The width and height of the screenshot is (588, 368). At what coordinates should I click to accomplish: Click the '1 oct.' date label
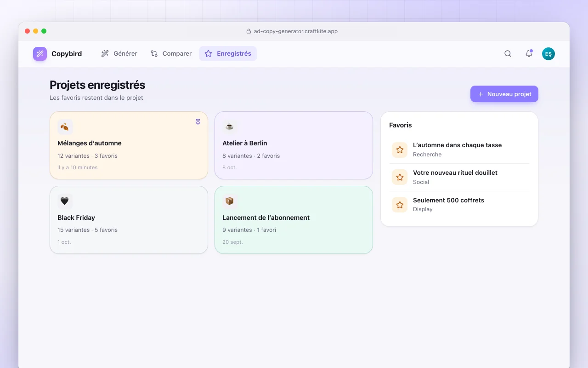pyautogui.click(x=64, y=242)
